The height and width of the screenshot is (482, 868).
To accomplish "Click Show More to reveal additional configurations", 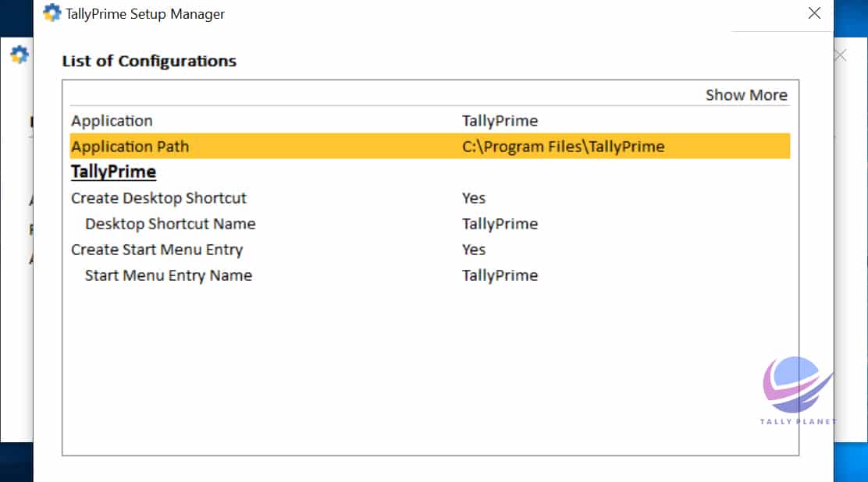I will pos(746,94).
